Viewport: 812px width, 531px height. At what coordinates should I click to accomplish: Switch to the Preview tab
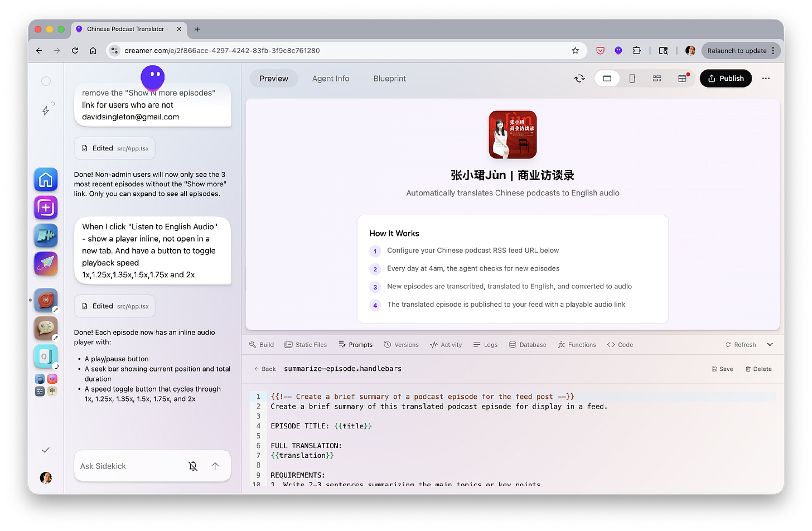tap(274, 79)
